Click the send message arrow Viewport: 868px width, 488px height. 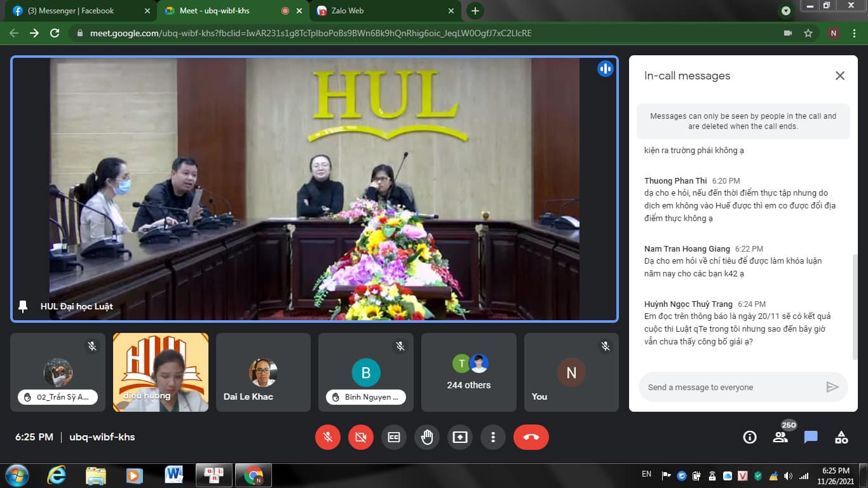pyautogui.click(x=832, y=387)
